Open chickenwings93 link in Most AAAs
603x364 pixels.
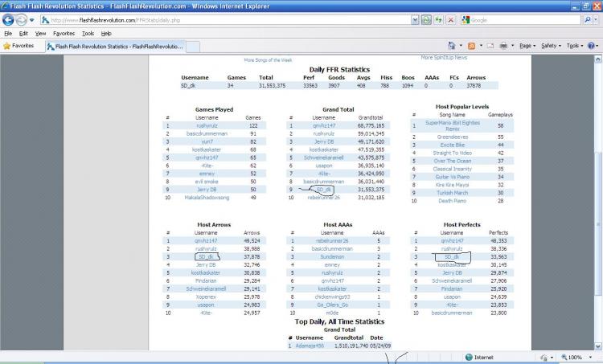[332, 297]
